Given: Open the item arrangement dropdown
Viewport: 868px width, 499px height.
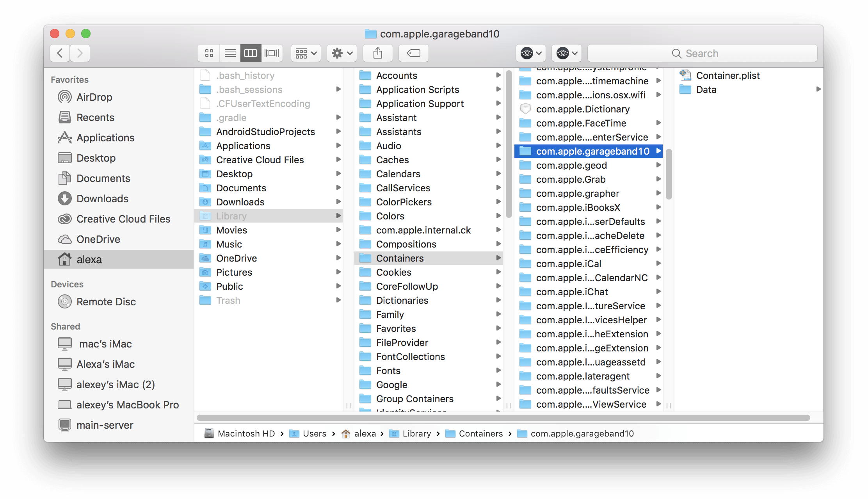Looking at the screenshot, I should coord(306,53).
